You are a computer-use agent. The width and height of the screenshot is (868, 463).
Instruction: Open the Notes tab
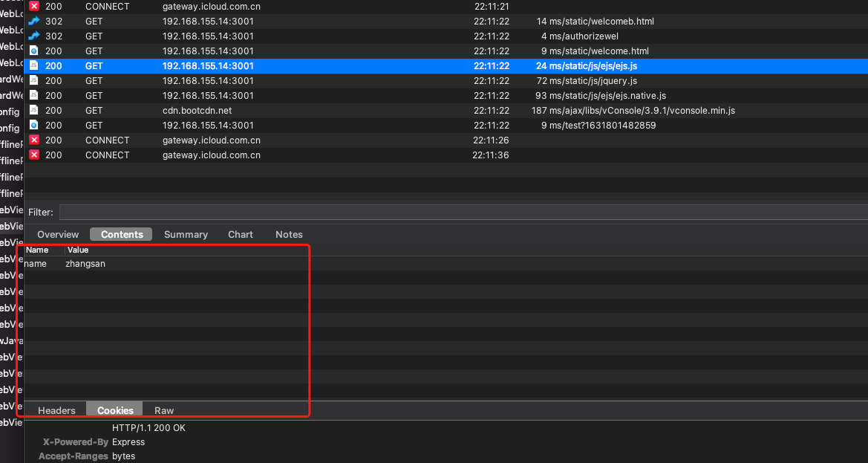point(289,234)
